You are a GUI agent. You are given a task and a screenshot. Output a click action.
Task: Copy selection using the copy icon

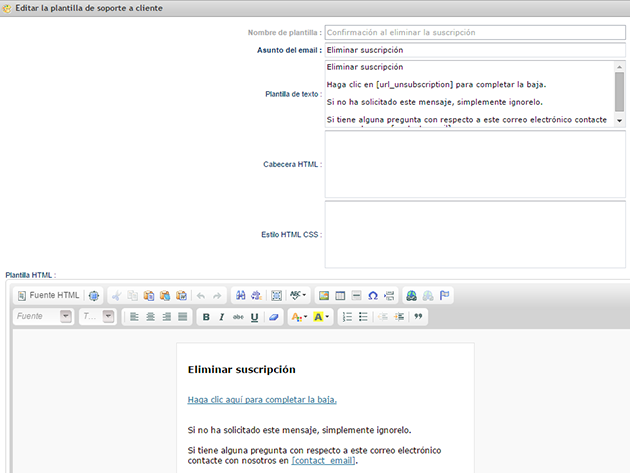coord(133,296)
